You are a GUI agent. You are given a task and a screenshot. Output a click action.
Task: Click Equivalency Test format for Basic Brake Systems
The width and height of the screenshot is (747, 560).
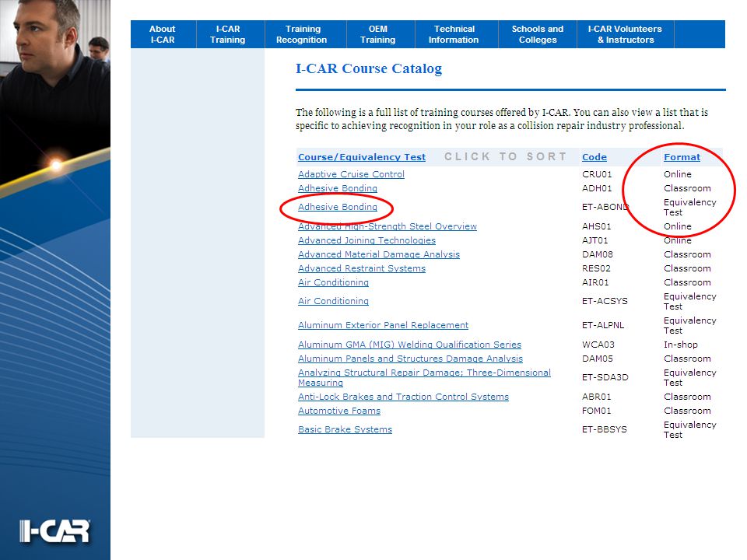click(690, 429)
